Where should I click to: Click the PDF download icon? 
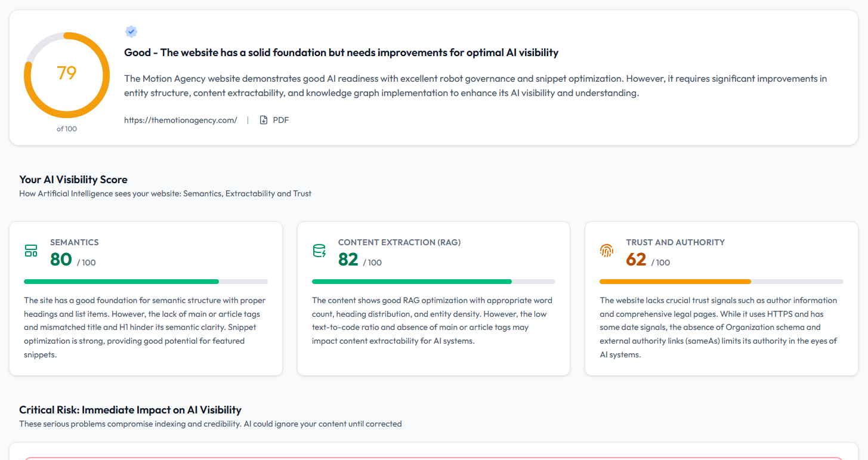[x=264, y=120]
